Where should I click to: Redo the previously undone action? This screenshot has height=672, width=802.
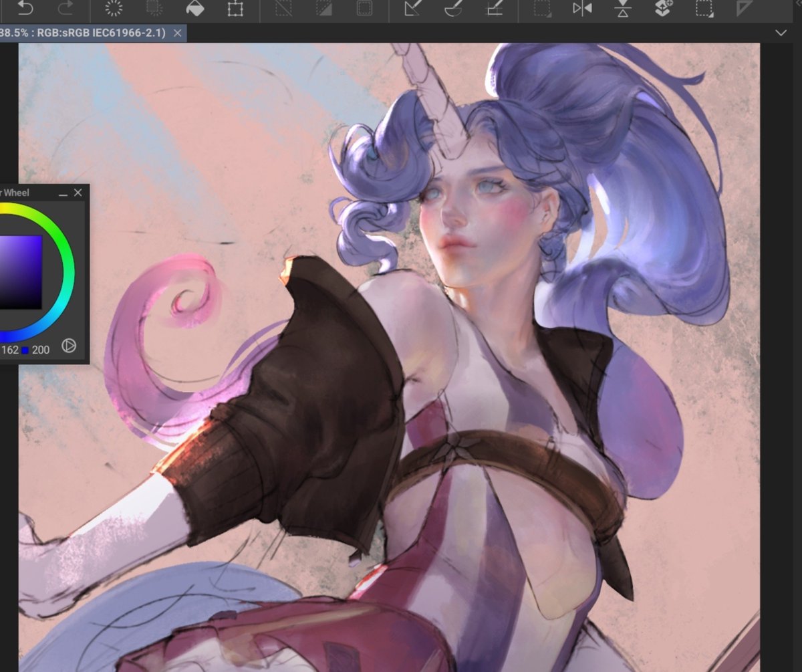(x=65, y=9)
